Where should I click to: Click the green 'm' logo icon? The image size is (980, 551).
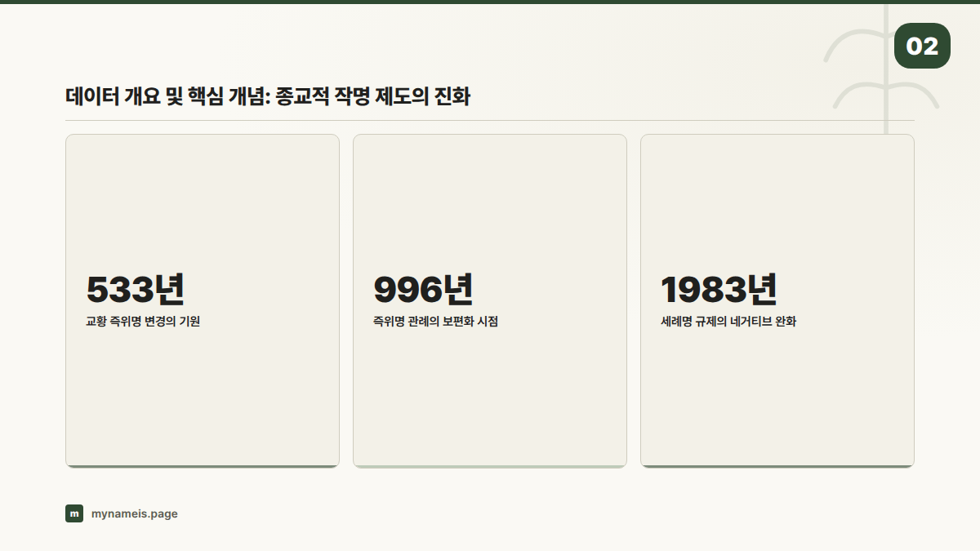click(x=74, y=513)
